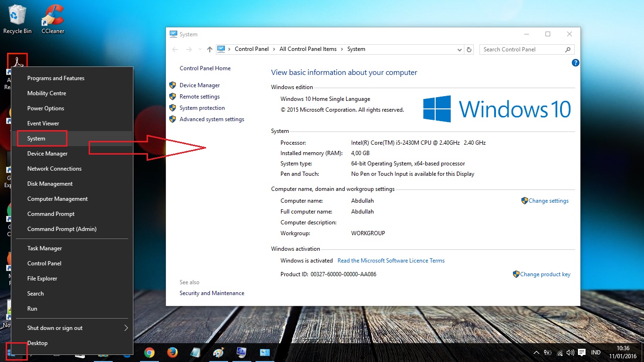This screenshot has width=644, height=362.
Task: Open the volume speaker tray icon
Action: 570,353
